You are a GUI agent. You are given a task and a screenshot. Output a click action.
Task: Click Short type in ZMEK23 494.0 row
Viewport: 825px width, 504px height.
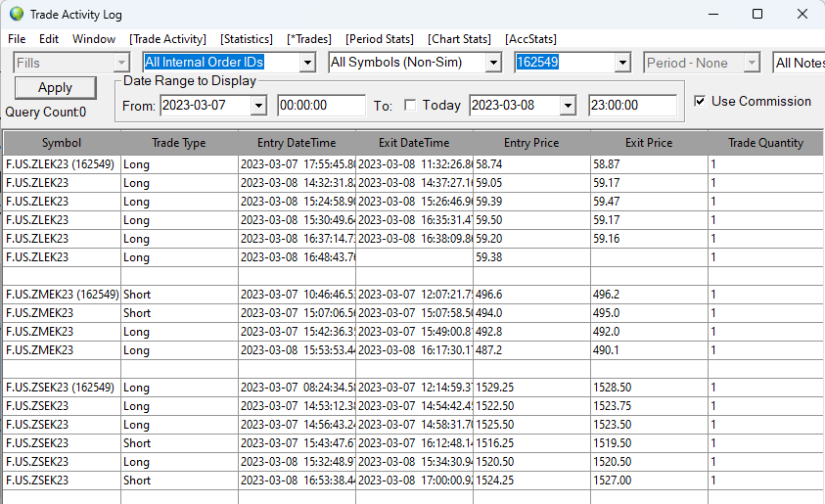click(137, 312)
